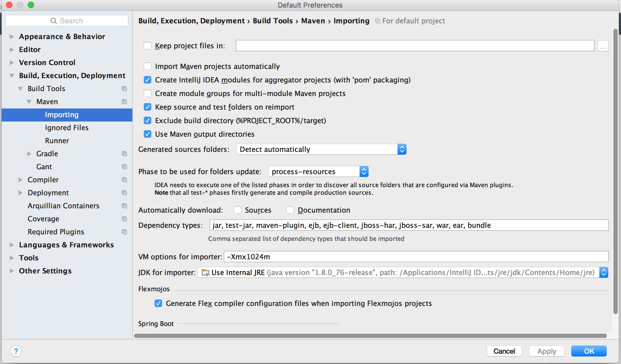
Task: Click the vertical scrollbar of settings panel
Action: (x=616, y=171)
